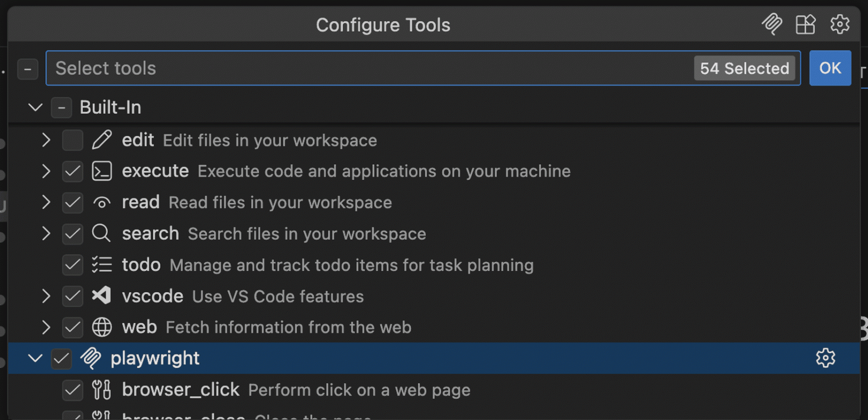Confirm selection with the OK button

(830, 68)
